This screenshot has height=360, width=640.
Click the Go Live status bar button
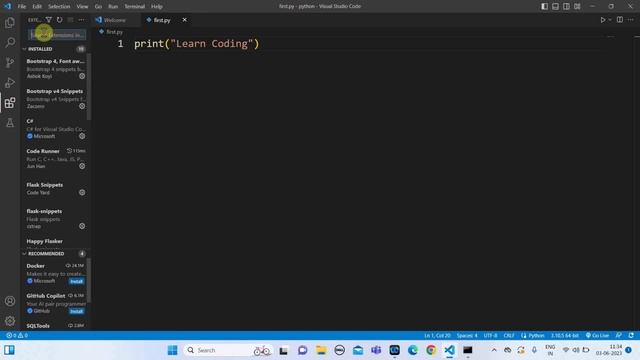(598, 336)
